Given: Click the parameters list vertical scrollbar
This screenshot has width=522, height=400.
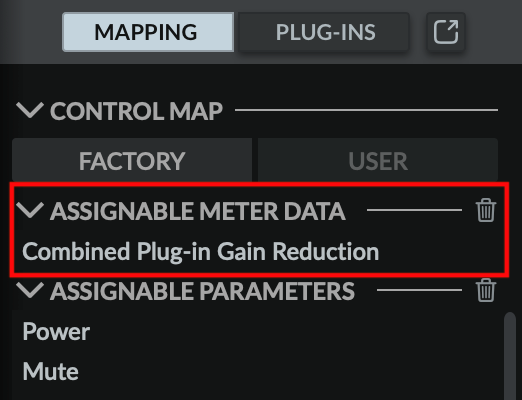Looking at the screenshot, I should 510,356.
